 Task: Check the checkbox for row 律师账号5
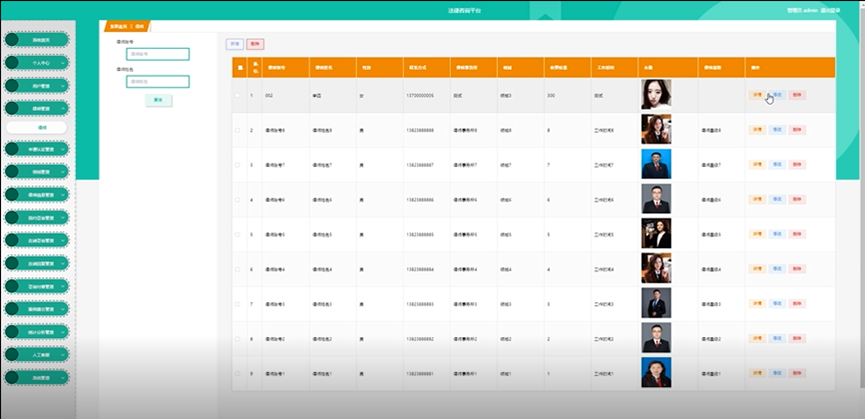pyautogui.click(x=238, y=234)
